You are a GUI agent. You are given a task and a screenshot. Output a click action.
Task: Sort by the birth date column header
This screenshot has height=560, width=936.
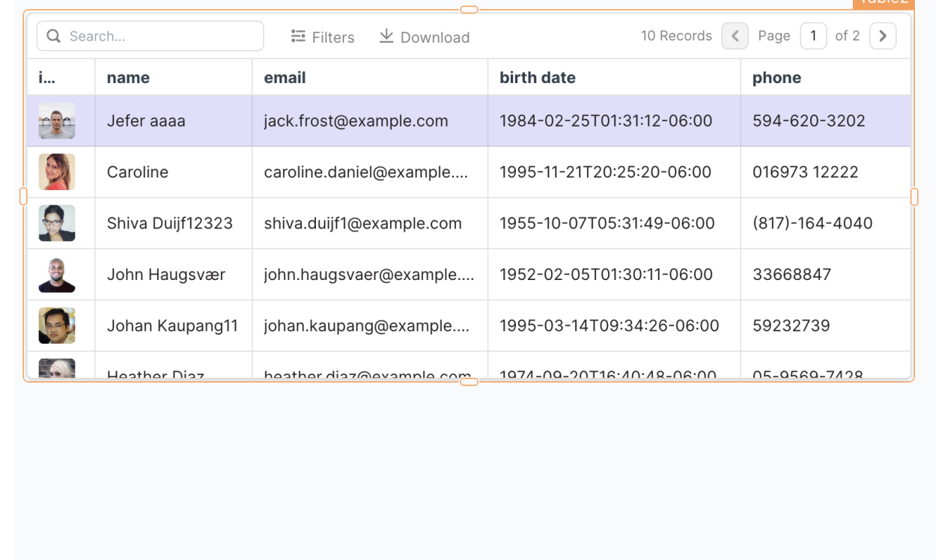click(x=538, y=77)
